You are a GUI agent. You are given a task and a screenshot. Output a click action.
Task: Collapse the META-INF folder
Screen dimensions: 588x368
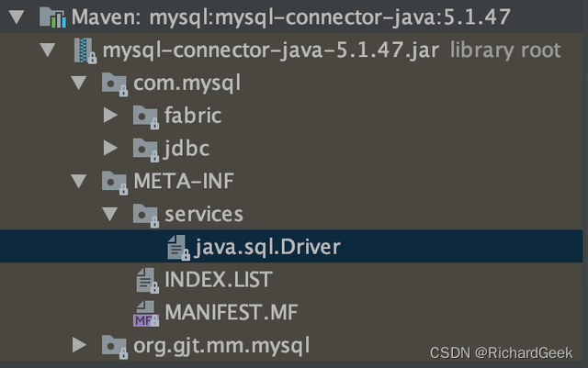(79, 182)
